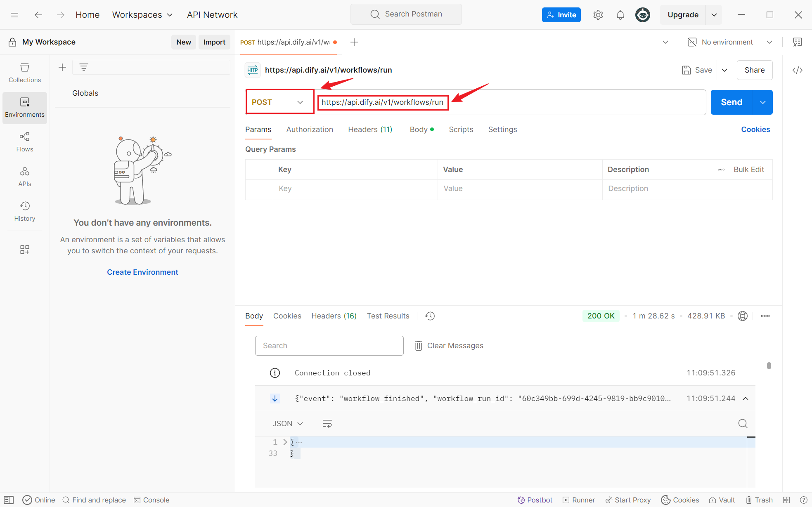Click the Cookies link beside Settings
812x507 pixels.
755,130
